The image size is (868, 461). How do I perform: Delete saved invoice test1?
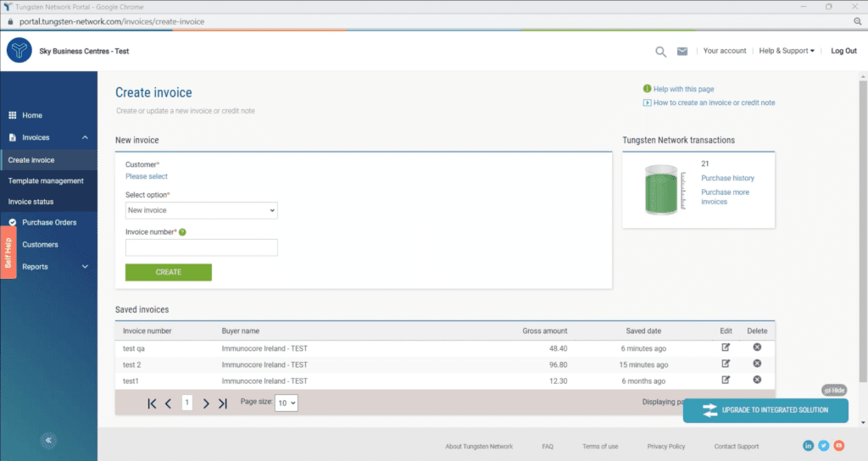757,380
